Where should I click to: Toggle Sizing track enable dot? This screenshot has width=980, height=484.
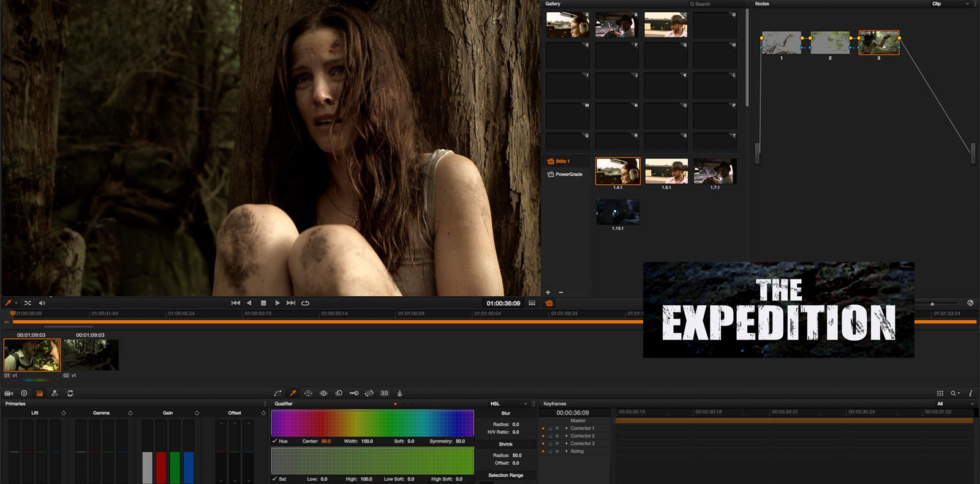[543, 451]
